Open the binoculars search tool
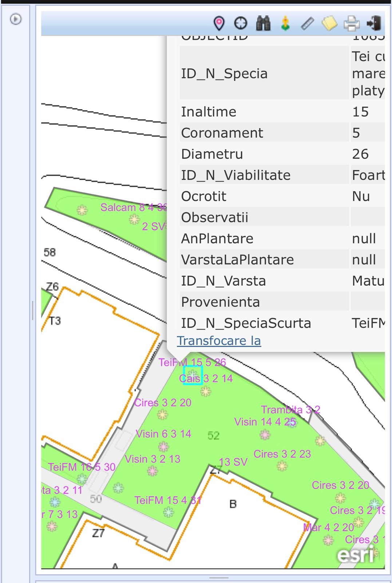 tap(263, 23)
